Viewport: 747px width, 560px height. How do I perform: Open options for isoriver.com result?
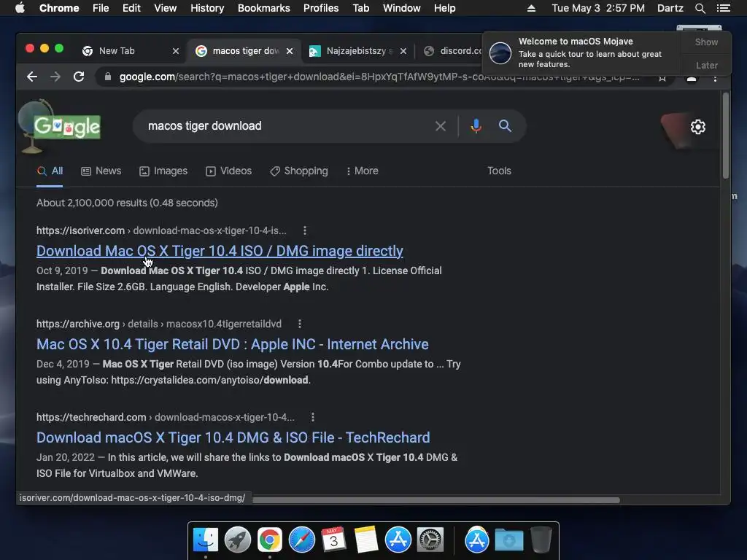point(305,230)
